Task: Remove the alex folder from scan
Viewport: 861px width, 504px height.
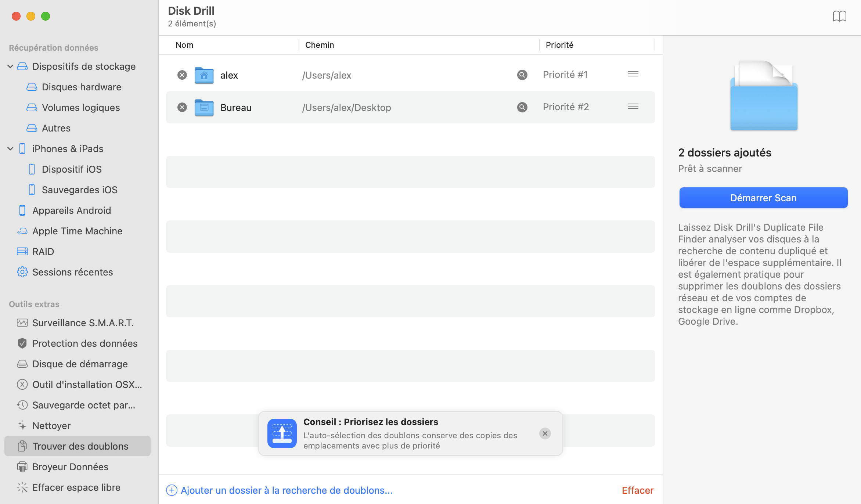Action: coord(182,75)
